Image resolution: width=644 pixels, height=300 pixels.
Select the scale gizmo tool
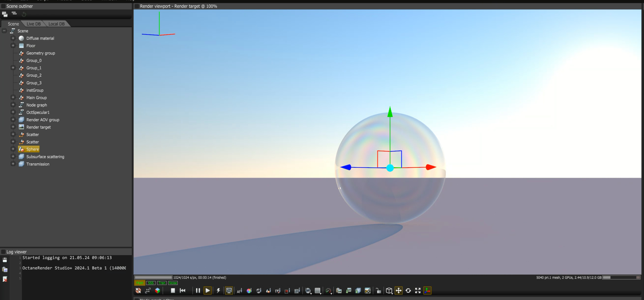point(418,291)
